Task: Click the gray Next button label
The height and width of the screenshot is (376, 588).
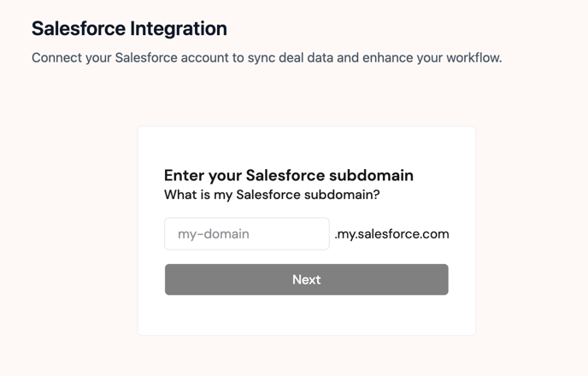Action: click(306, 279)
